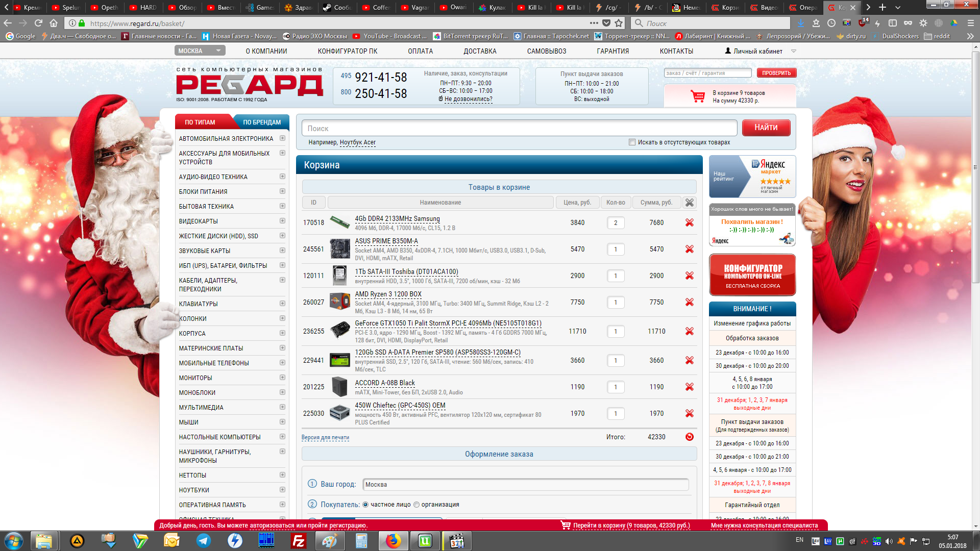Enable search in out-of-stock items checkbox

pyautogui.click(x=632, y=142)
